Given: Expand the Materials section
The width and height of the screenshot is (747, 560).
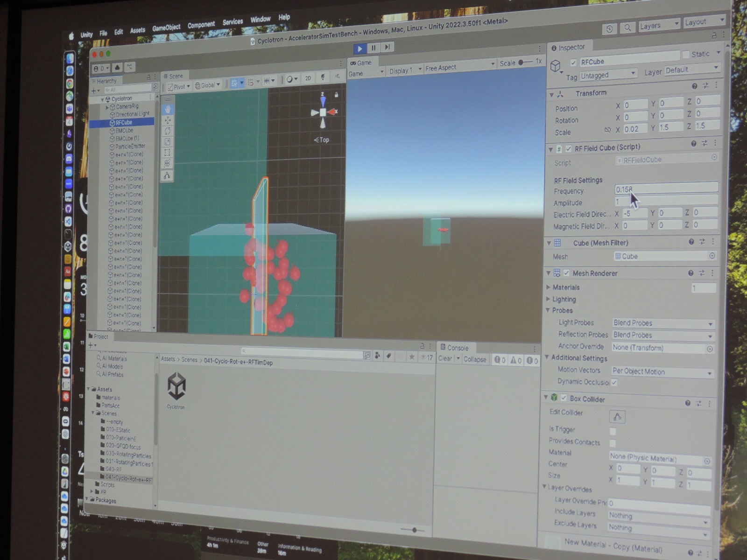Looking at the screenshot, I should tap(548, 287).
